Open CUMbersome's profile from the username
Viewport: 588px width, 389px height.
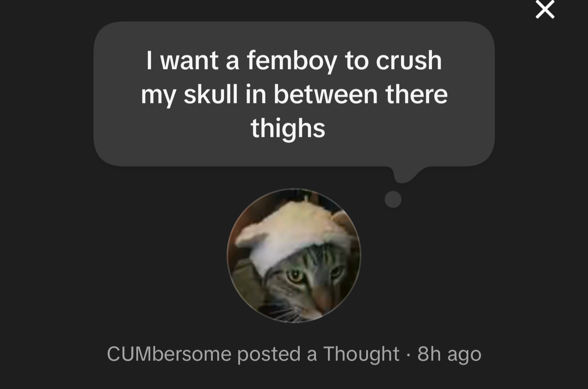click(x=169, y=353)
